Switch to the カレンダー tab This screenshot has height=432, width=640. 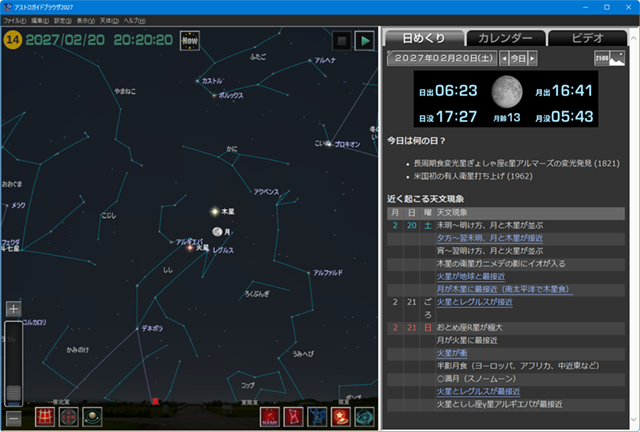505,38
